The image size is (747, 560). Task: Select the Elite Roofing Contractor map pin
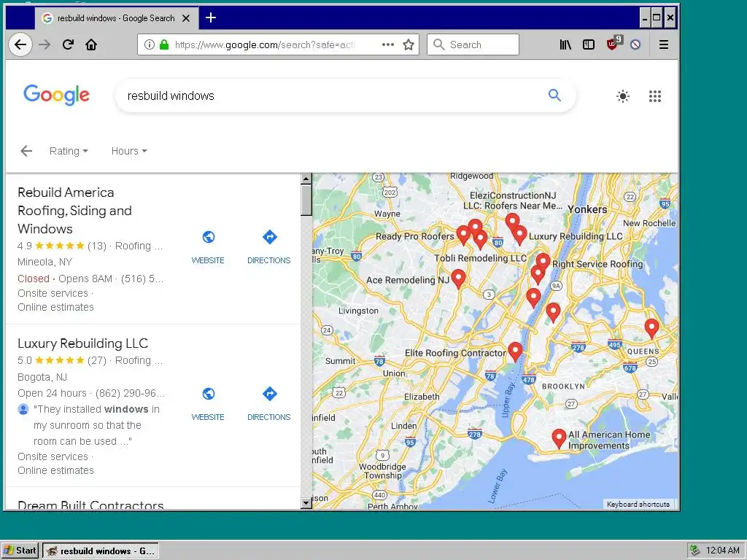515,351
